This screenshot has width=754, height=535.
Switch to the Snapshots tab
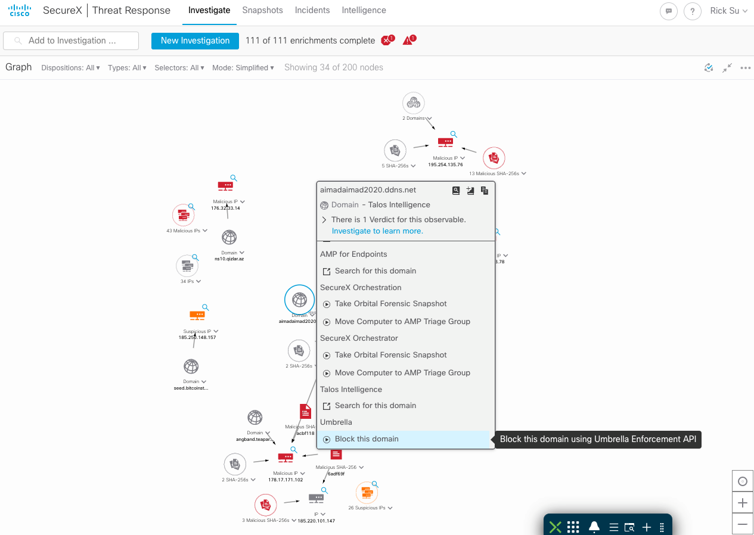[263, 10]
